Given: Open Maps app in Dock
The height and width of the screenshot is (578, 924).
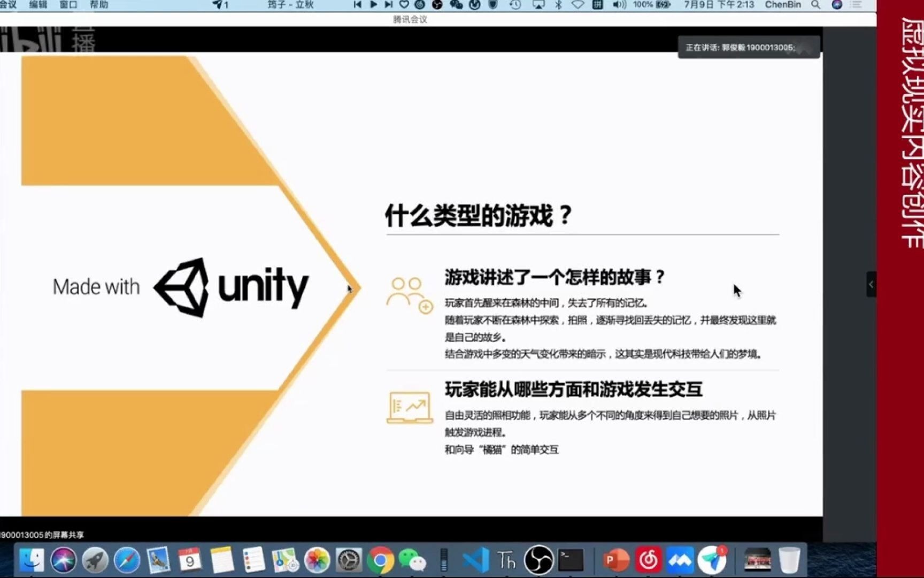Looking at the screenshot, I should (x=285, y=560).
